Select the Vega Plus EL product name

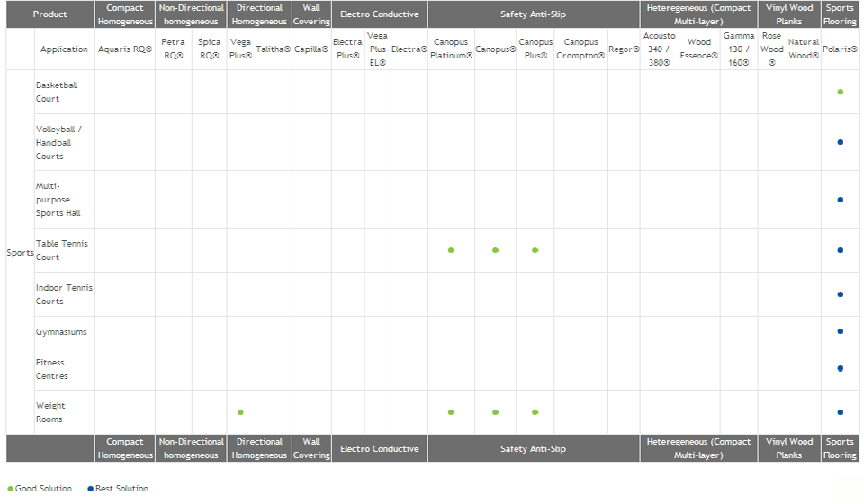[377, 49]
